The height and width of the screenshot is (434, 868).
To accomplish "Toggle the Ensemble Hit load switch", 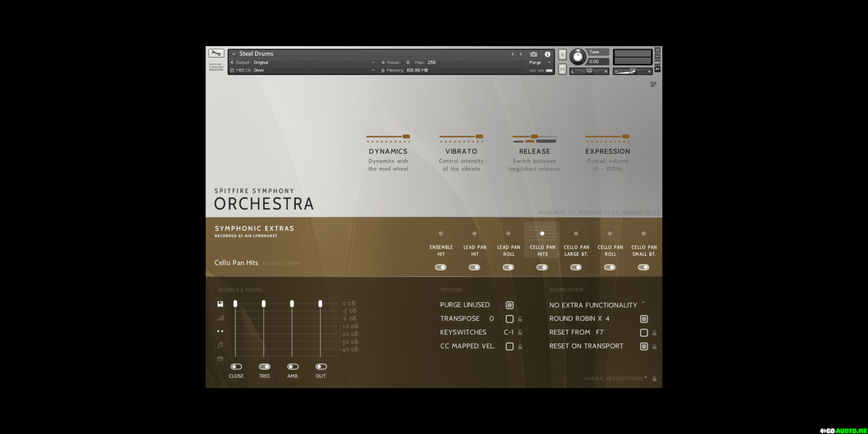I will tap(440, 268).
